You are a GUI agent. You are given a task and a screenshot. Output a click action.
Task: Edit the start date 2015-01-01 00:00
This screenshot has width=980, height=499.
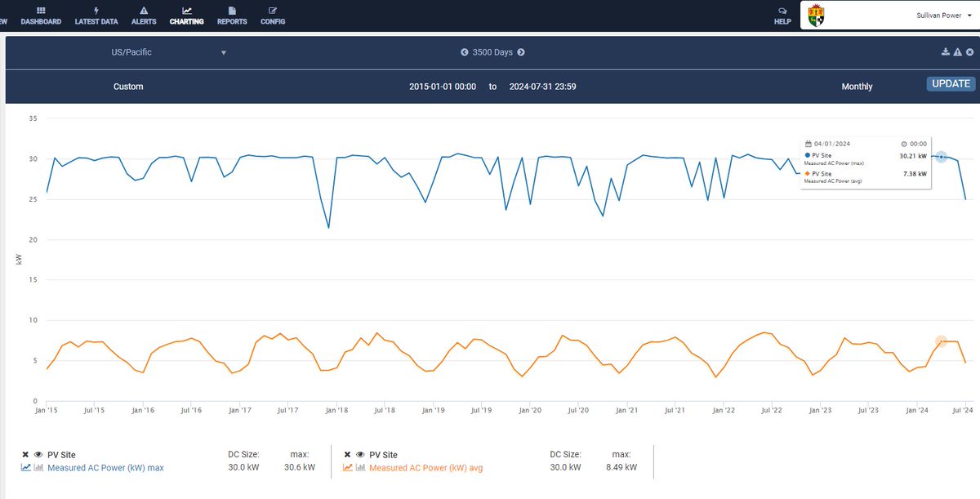pyautogui.click(x=443, y=87)
